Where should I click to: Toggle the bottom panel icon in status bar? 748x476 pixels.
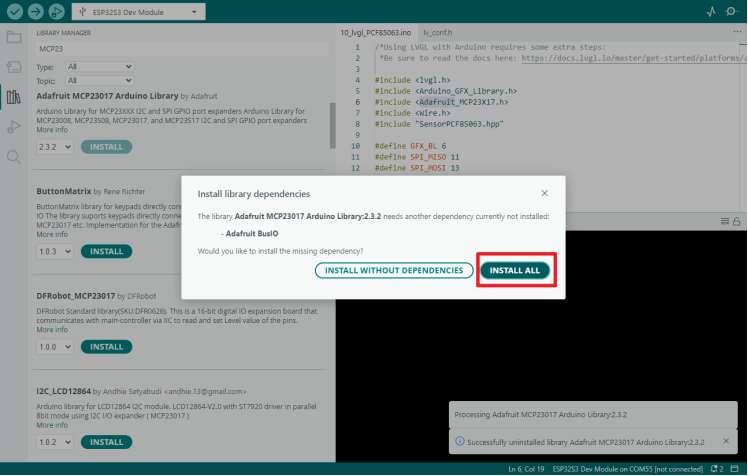pos(738,468)
